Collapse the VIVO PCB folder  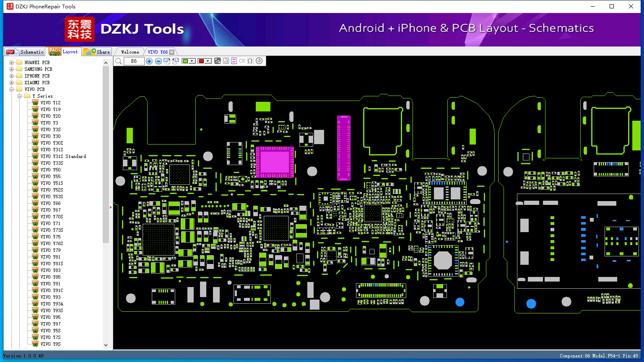pos(11,89)
